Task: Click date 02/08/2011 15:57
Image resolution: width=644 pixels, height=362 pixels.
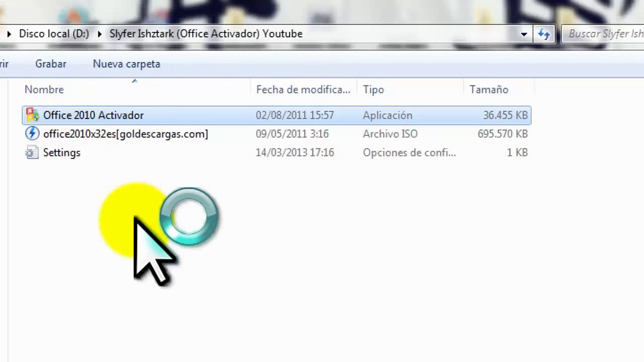Action: click(x=295, y=115)
